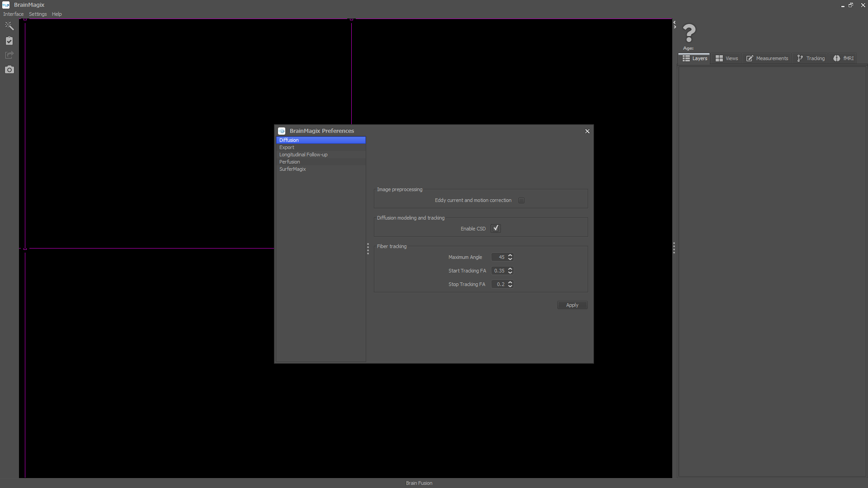This screenshot has width=868, height=488.
Task: Open the Measurements tab
Action: (767, 58)
